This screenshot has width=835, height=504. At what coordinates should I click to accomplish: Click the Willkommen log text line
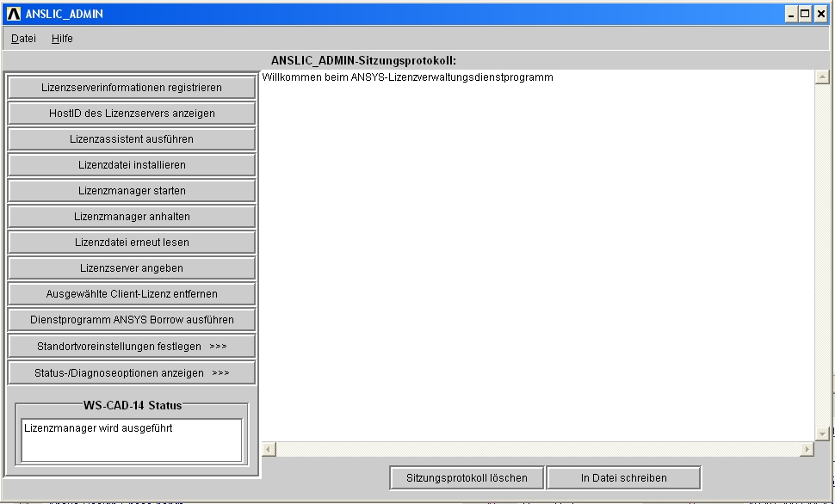click(x=407, y=77)
